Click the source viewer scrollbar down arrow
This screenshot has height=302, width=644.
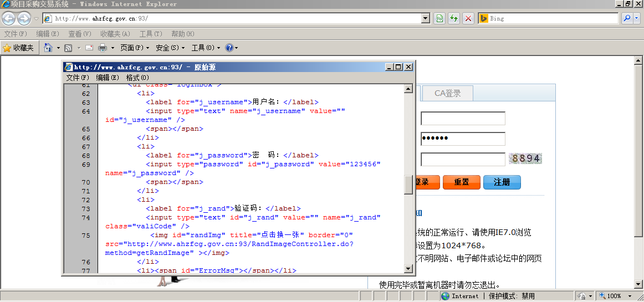408,269
